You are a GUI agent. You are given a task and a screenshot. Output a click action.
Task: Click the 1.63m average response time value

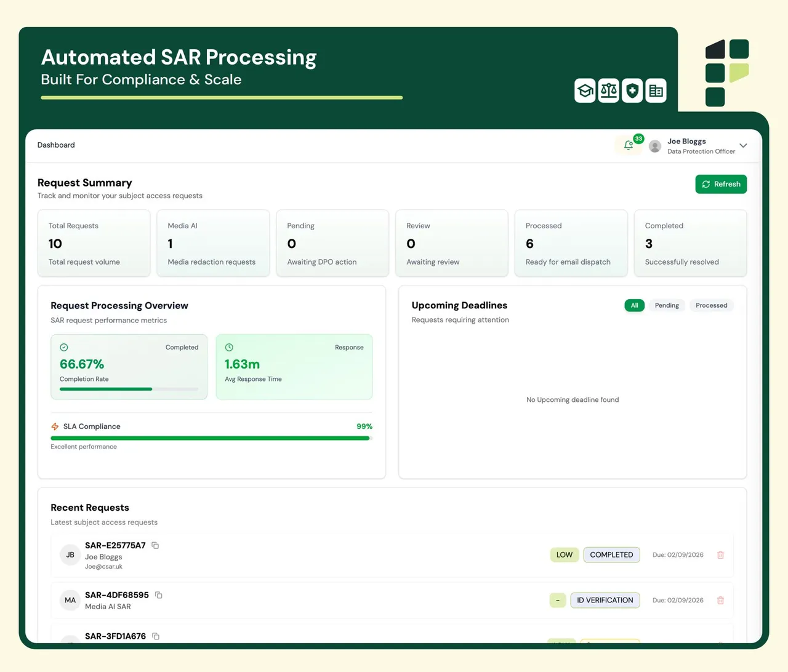point(242,364)
